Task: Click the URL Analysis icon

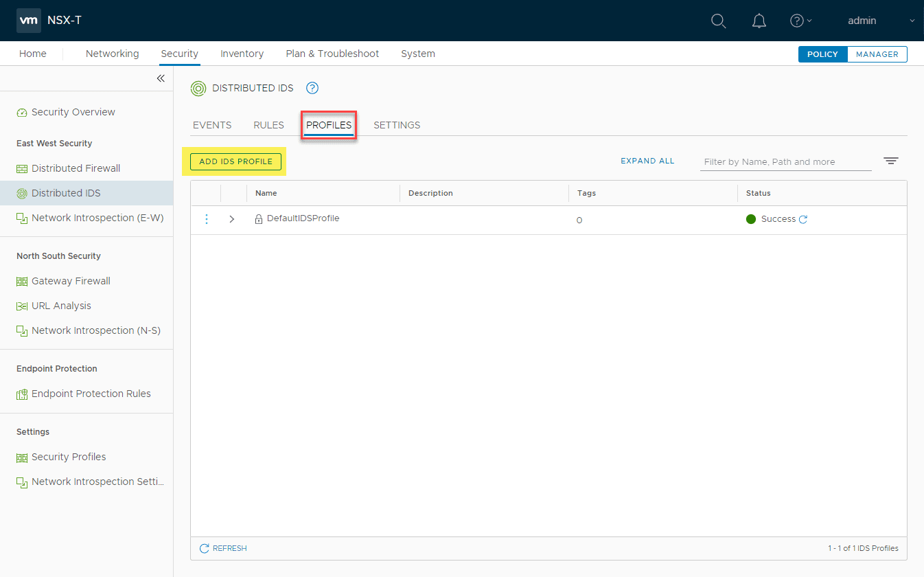Action: tap(22, 306)
